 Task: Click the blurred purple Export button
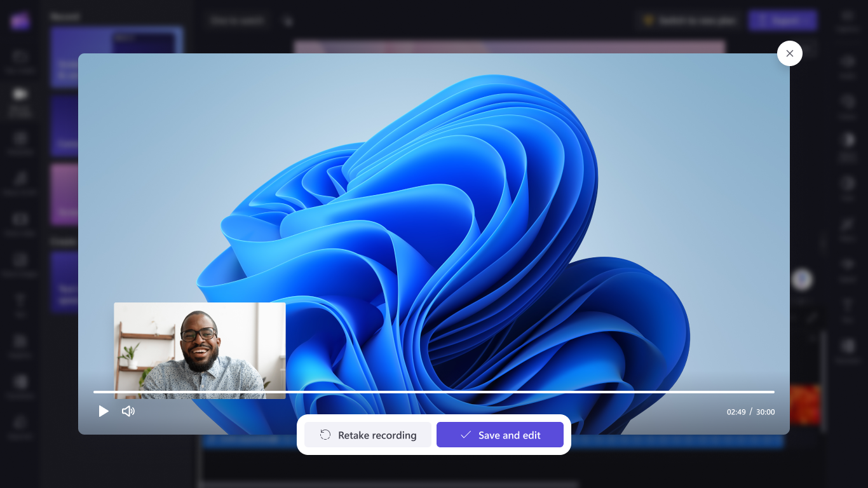pos(782,20)
